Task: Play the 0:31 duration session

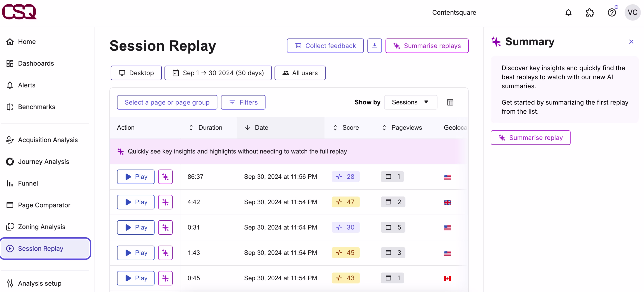Action: point(136,227)
